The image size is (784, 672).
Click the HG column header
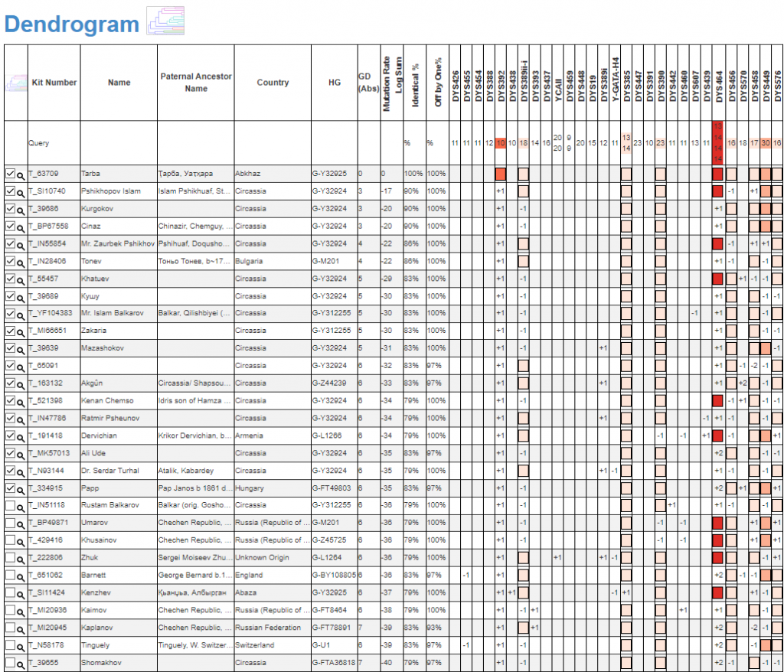[334, 83]
